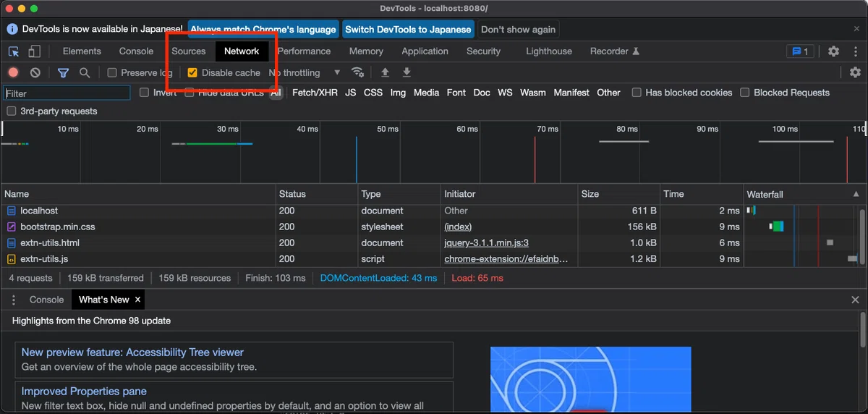Viewport: 868px width, 414px height.
Task: Open Network settings gear icon
Action: coord(855,72)
